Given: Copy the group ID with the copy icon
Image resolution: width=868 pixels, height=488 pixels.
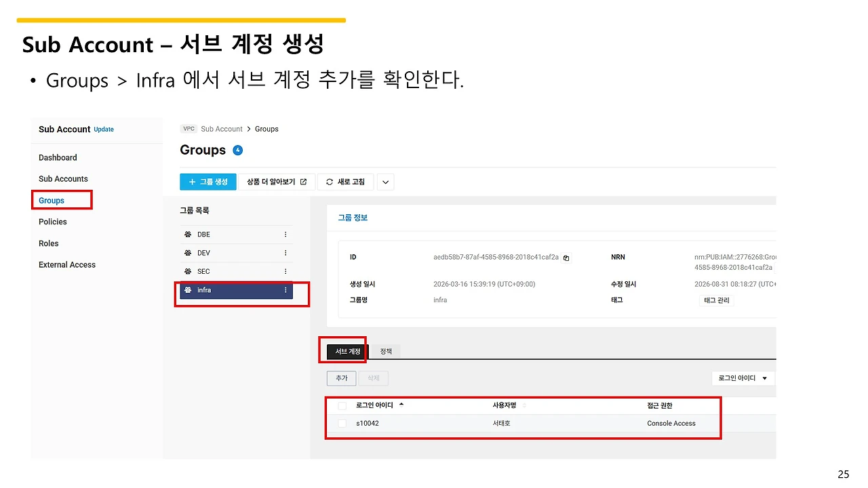Looking at the screenshot, I should [x=566, y=258].
